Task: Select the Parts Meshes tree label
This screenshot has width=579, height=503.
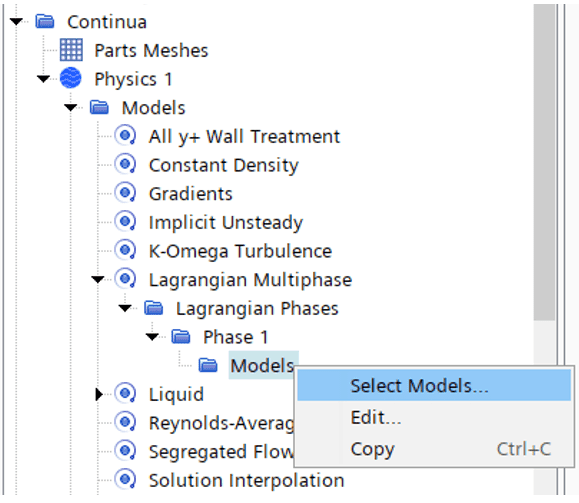Action: tap(151, 50)
